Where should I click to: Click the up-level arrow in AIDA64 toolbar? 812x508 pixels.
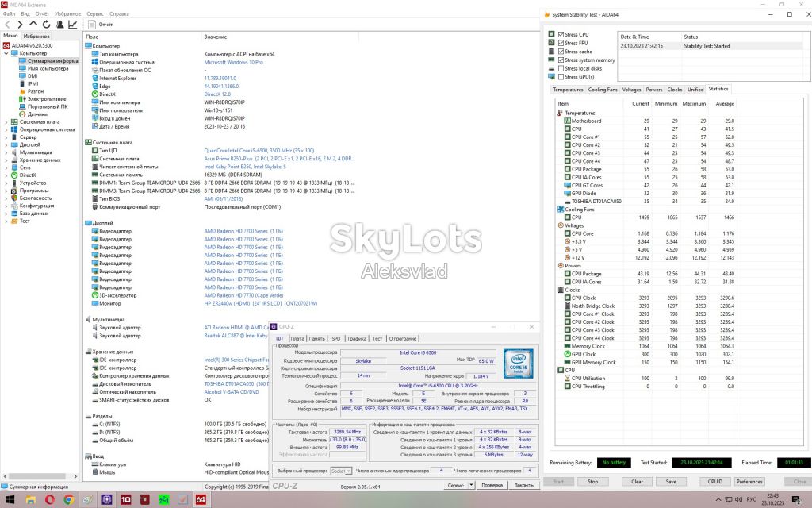[33, 24]
